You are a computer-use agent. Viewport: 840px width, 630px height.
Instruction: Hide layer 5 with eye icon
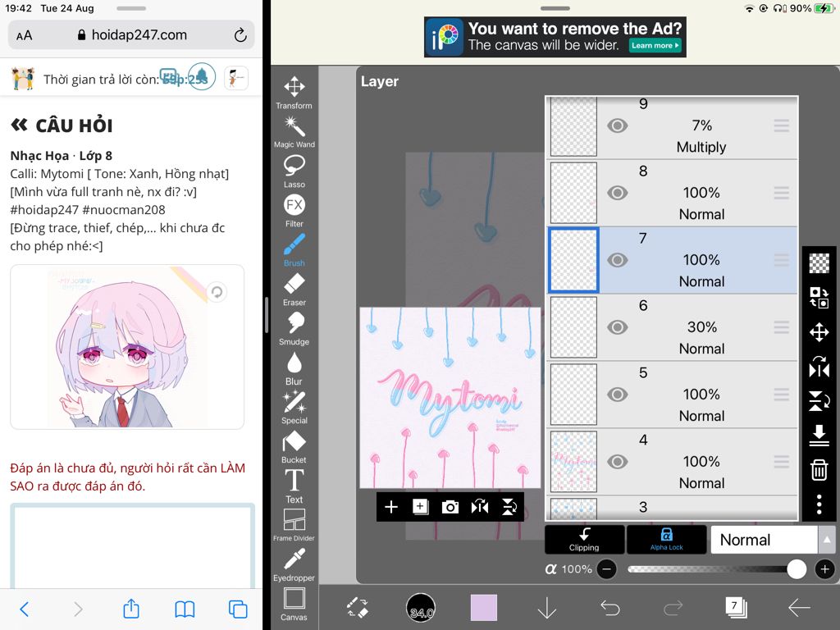coord(617,395)
